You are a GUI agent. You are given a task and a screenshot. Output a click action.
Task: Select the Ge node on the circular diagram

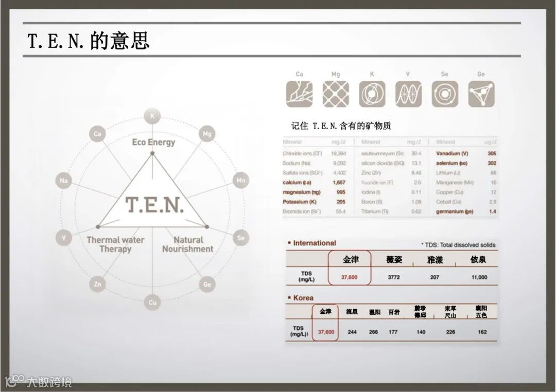click(x=207, y=284)
